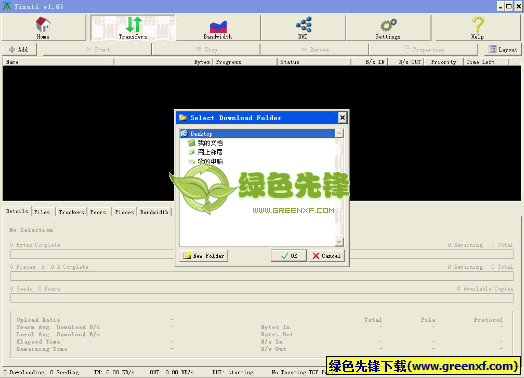Close the Select Download Folder dialog
This screenshot has width=524, height=378.
click(342, 118)
